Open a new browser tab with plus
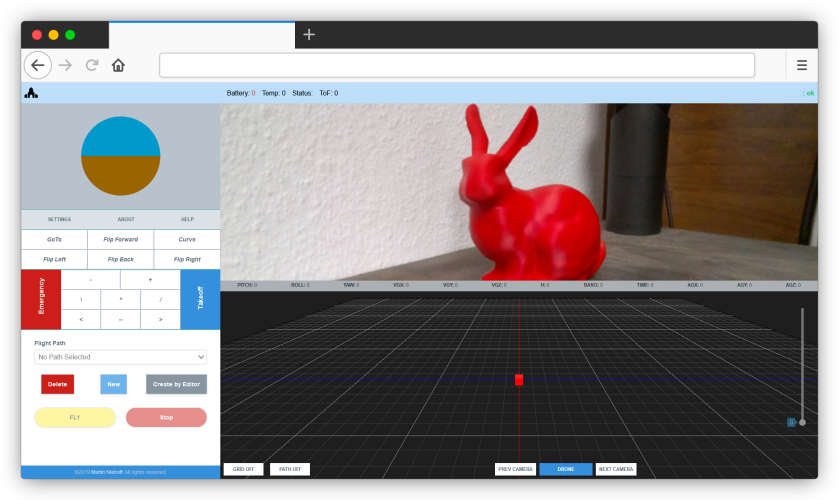Screen dimensions: 839x500 tap(309, 34)
